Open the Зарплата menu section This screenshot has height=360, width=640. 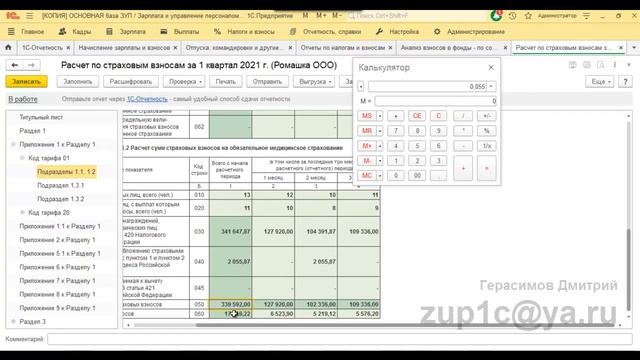133,31
